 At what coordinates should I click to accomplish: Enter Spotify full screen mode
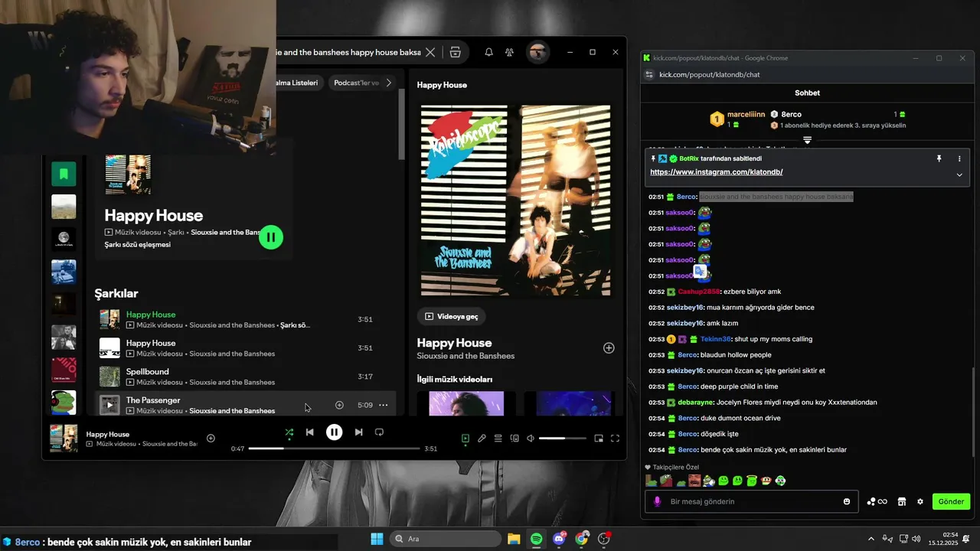(x=615, y=439)
